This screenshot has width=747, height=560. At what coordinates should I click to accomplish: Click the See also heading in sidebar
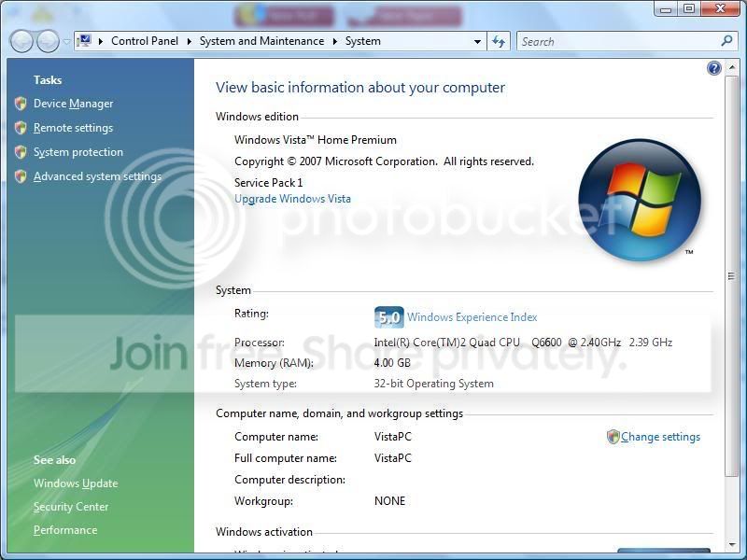54,460
